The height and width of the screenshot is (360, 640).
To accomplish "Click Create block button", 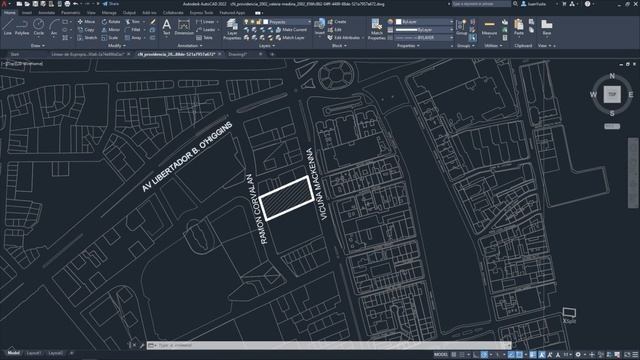I will pyautogui.click(x=337, y=22).
